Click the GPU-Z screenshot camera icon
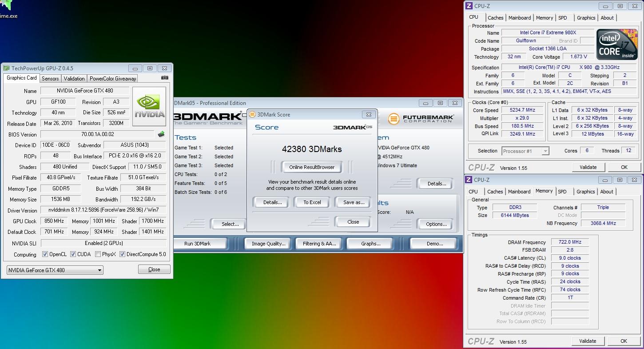Viewport: 644px width, 349px height. click(165, 78)
